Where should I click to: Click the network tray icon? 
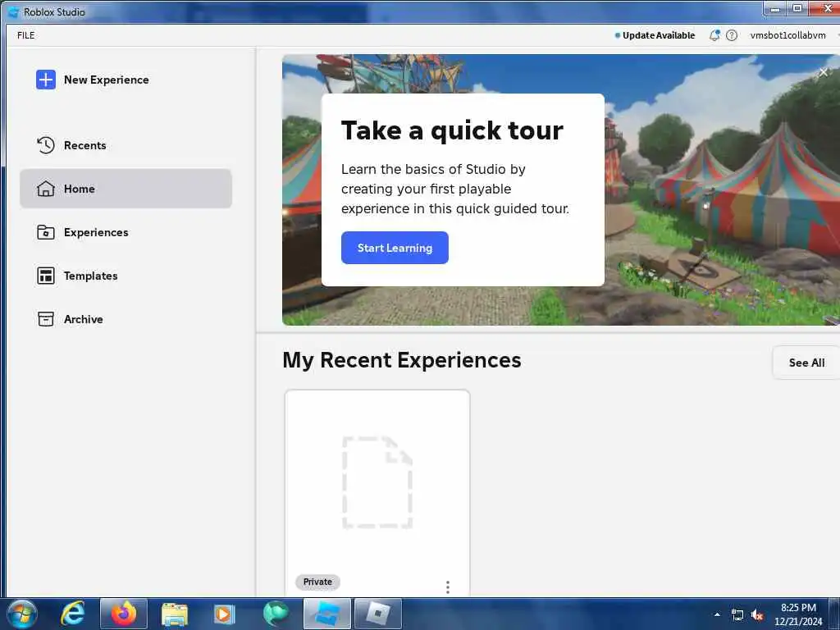click(737, 615)
